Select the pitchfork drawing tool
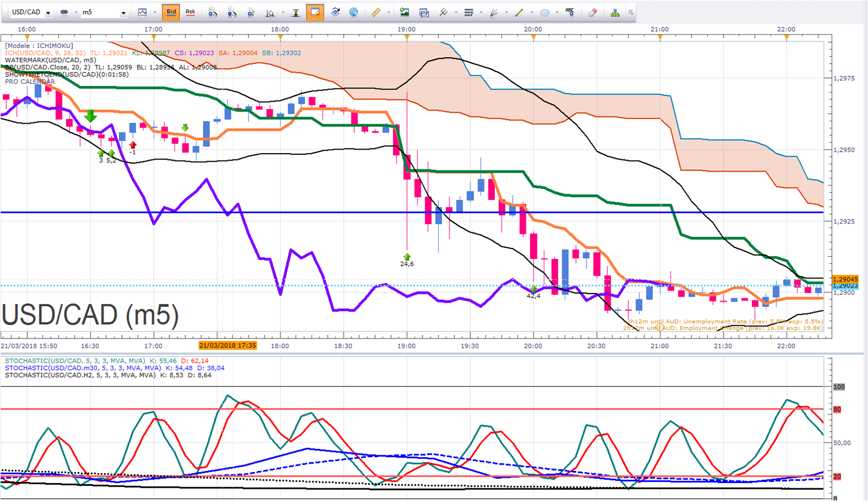The image size is (868, 501). click(443, 12)
